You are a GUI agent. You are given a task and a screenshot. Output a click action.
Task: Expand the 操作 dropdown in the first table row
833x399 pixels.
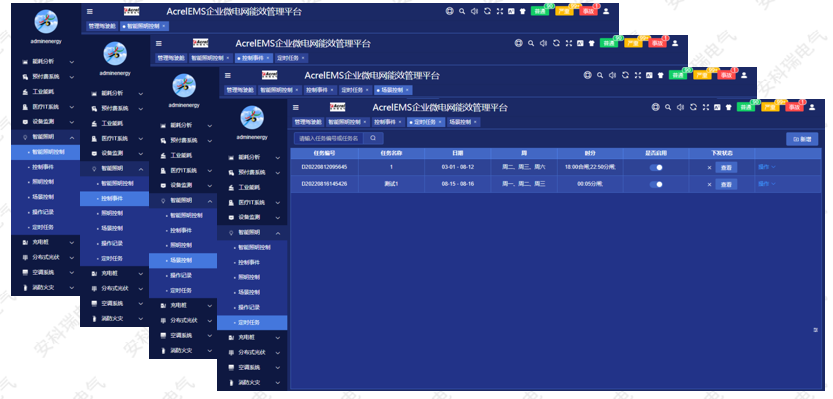coord(767,167)
